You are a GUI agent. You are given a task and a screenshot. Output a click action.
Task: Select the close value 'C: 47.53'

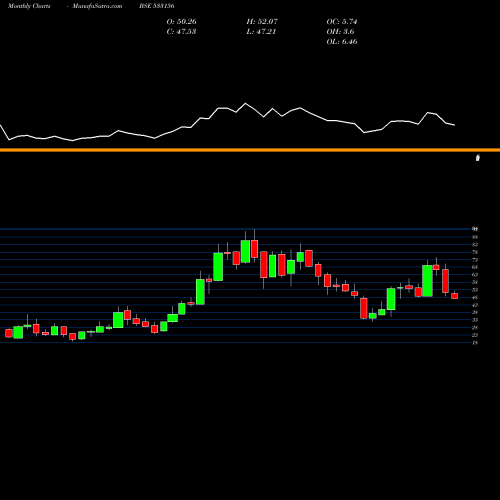pyautogui.click(x=181, y=32)
